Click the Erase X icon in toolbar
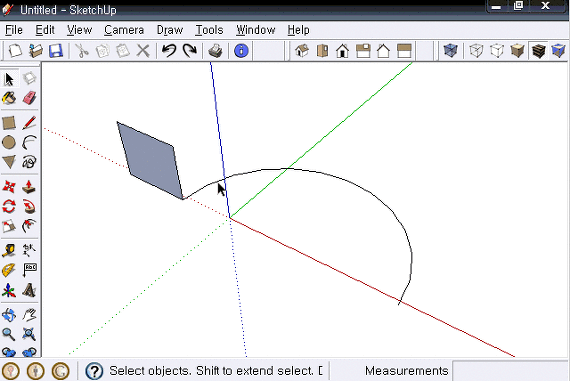 coord(143,51)
